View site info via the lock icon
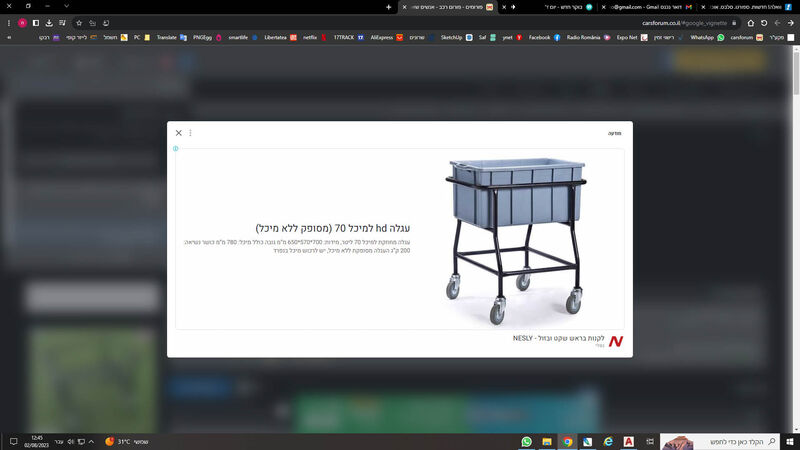Viewport: 800px width, 450px height. (x=734, y=23)
